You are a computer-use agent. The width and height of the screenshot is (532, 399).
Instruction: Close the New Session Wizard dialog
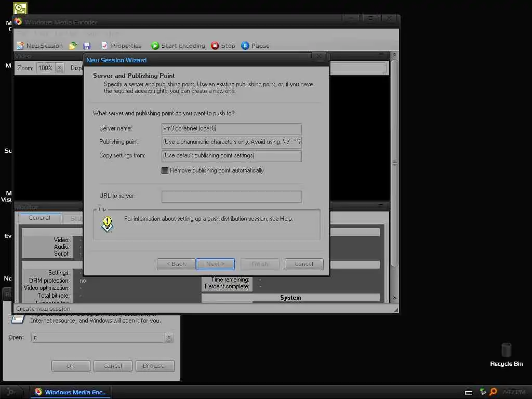tap(318, 56)
